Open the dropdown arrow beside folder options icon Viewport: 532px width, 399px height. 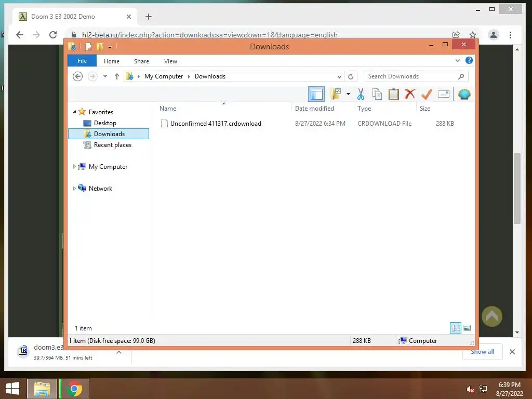(348, 94)
